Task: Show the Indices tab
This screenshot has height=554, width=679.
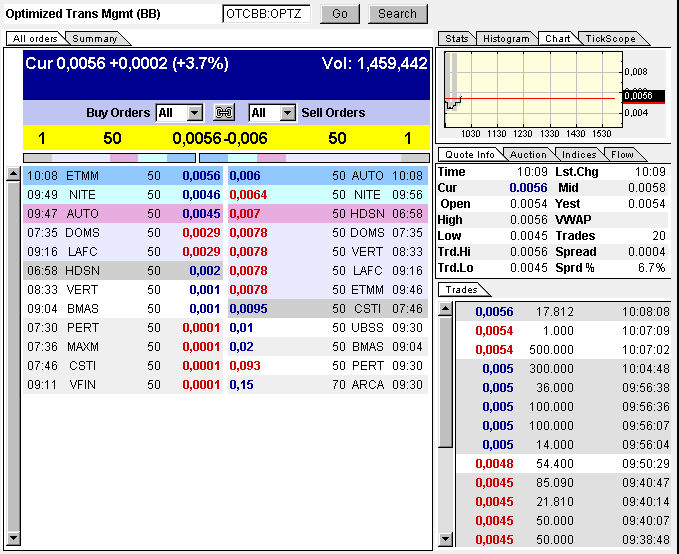Action: pos(579,155)
